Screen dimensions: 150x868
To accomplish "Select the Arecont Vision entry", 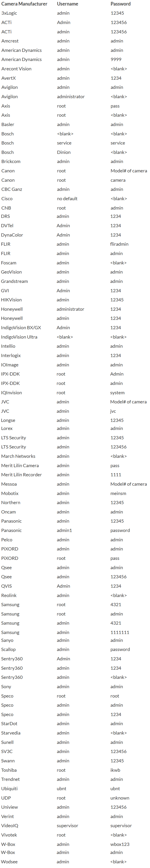I will (x=16, y=69).
